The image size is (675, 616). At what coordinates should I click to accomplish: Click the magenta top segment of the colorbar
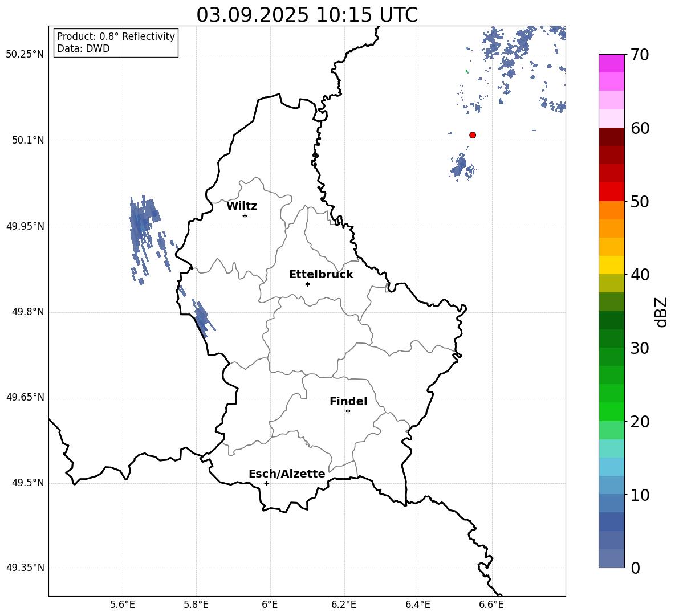click(612, 63)
